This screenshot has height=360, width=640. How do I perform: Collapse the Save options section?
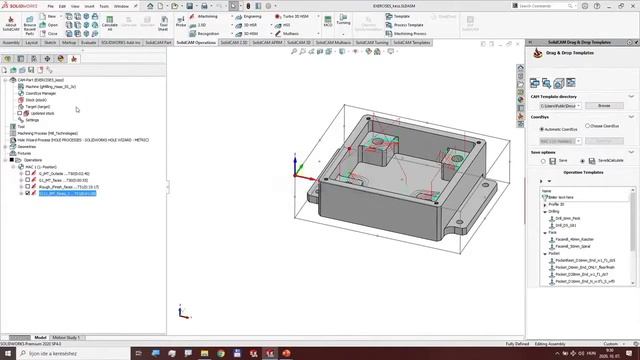631,152
